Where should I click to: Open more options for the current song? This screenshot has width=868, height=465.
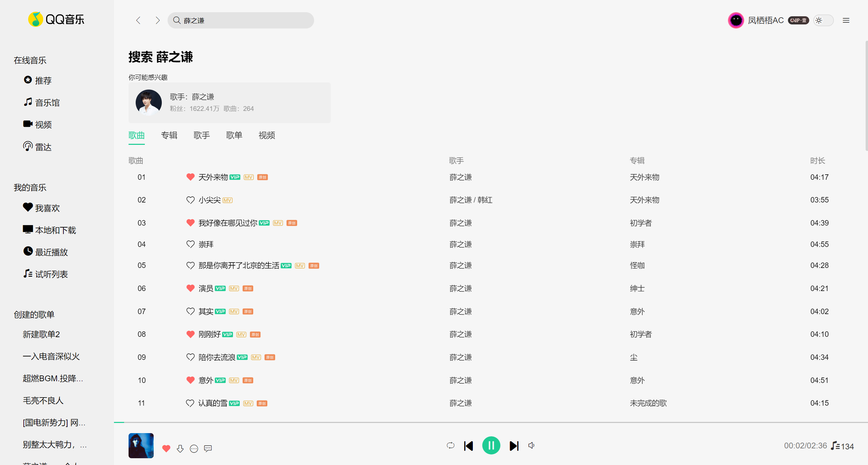click(x=194, y=449)
